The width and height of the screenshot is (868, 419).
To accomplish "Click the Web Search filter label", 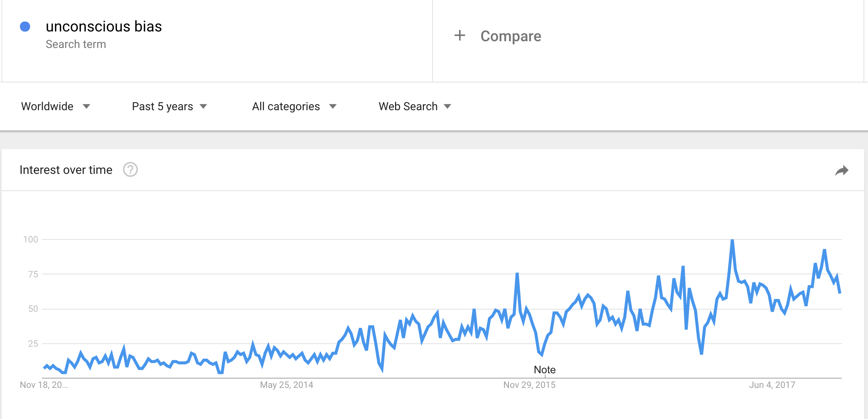I will point(408,106).
